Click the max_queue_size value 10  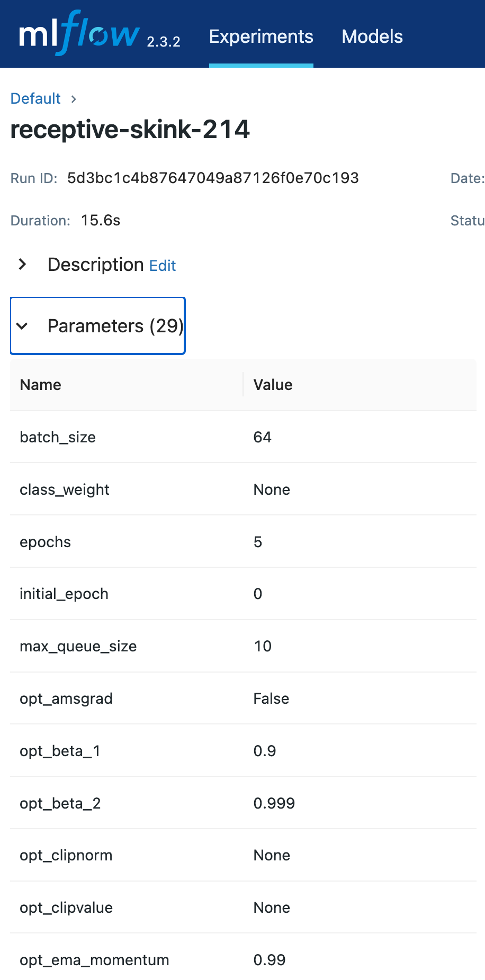[x=263, y=646]
